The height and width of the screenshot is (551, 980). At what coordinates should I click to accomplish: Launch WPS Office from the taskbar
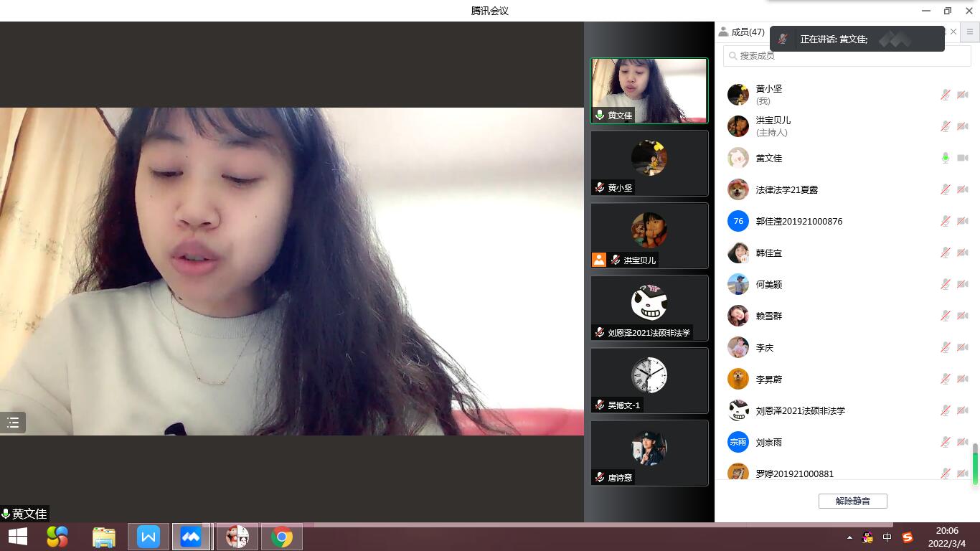click(x=149, y=537)
